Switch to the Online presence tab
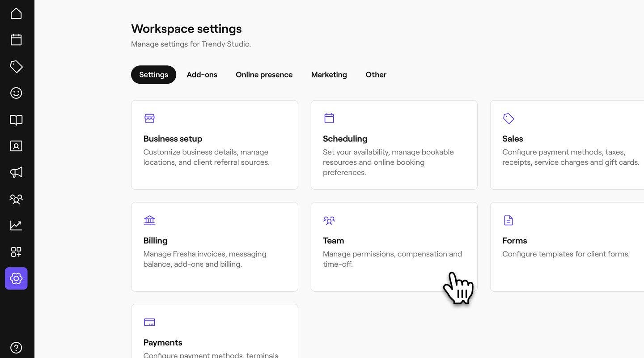644x358 pixels. point(264,75)
